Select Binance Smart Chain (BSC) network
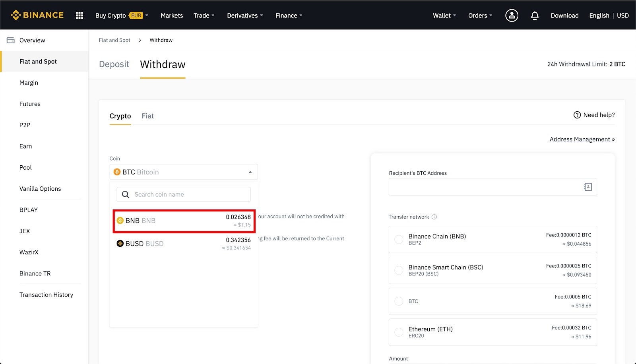Image resolution: width=636 pixels, height=364 pixels. tap(399, 270)
